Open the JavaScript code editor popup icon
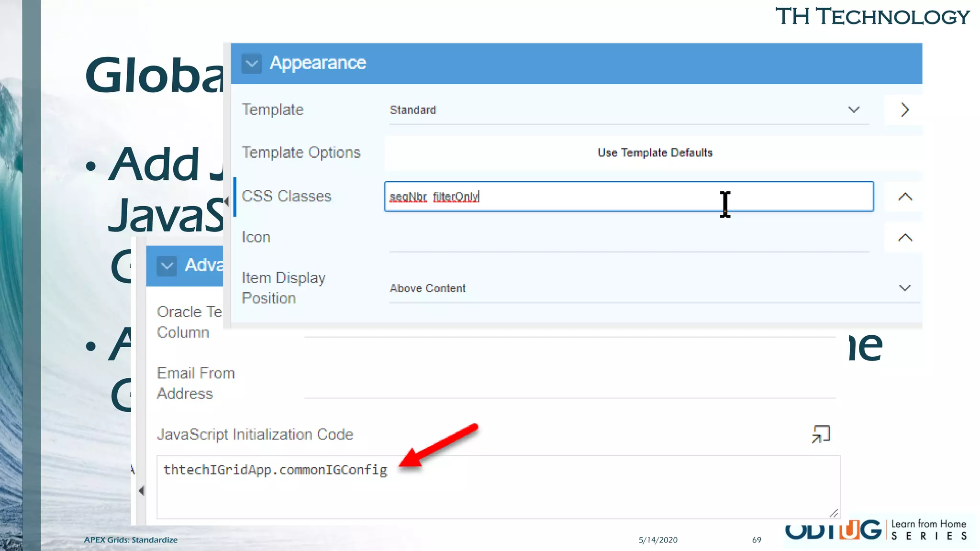 point(820,434)
